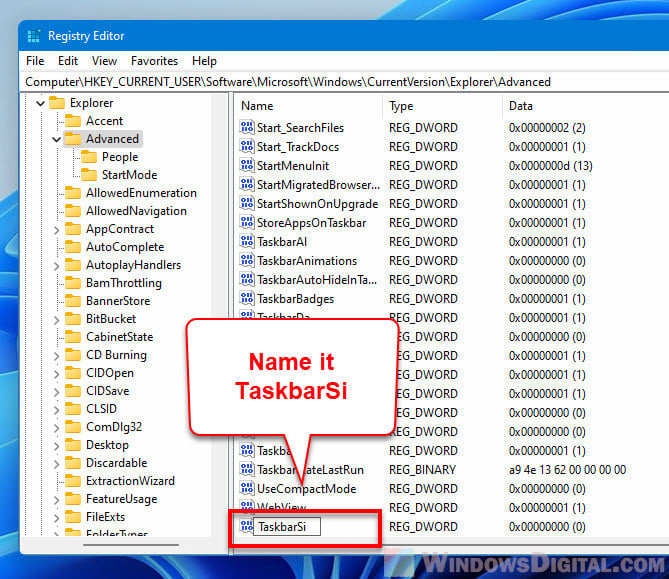Click the Accent folder icon under Explorer
Image resolution: width=669 pixels, height=579 pixels.
coord(73,121)
